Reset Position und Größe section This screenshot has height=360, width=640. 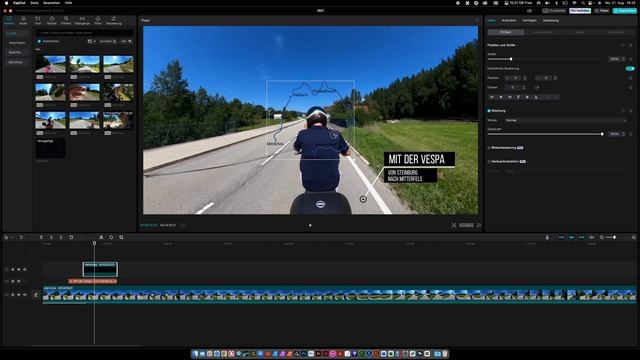623,45
